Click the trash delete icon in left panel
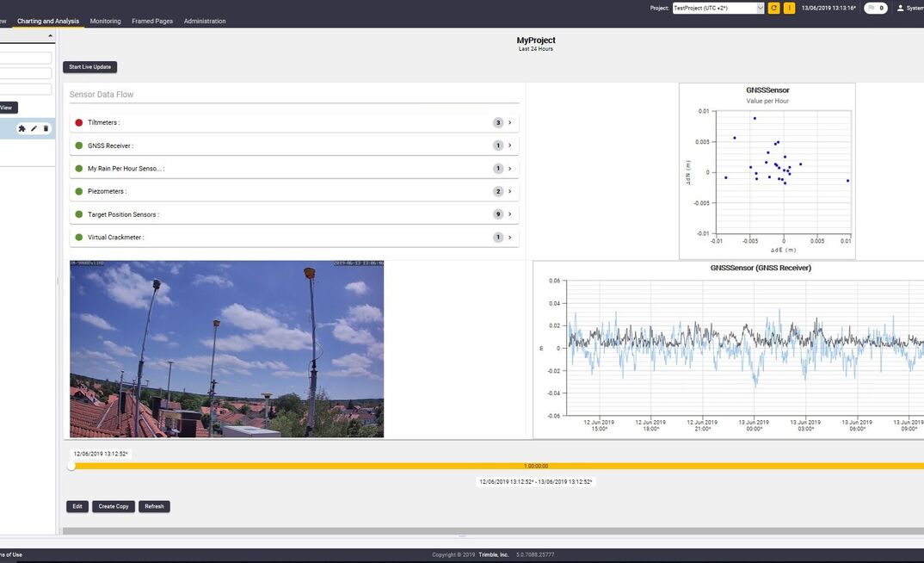Viewport: 924px width, 563px height. pos(46,127)
